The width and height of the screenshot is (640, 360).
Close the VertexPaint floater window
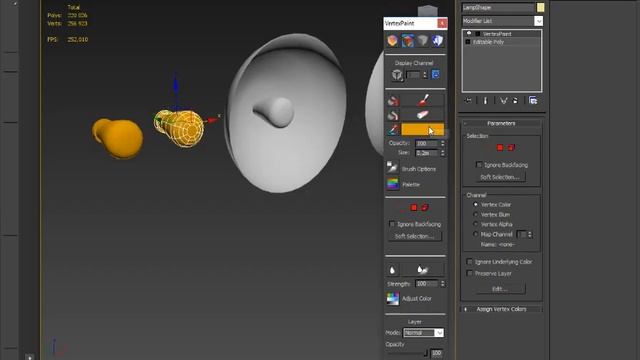pos(442,23)
